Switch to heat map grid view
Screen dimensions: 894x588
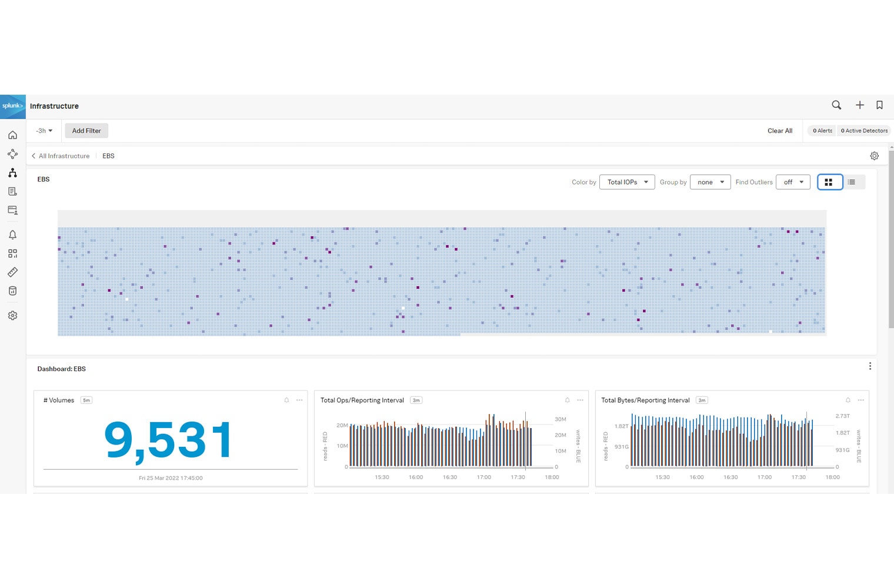click(830, 182)
